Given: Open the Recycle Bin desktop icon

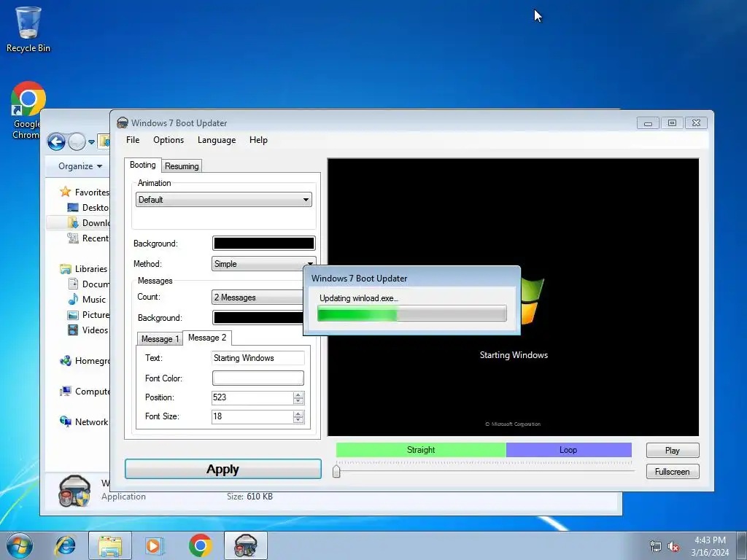Looking at the screenshot, I should (28, 29).
